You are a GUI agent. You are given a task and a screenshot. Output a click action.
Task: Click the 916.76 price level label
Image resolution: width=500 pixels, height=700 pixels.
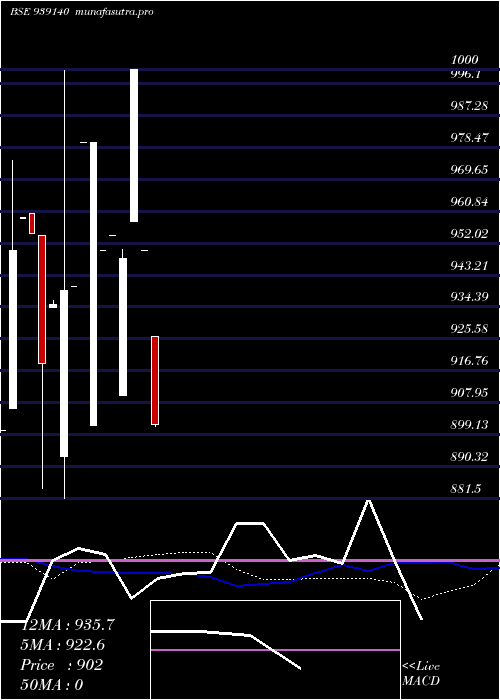click(x=469, y=361)
